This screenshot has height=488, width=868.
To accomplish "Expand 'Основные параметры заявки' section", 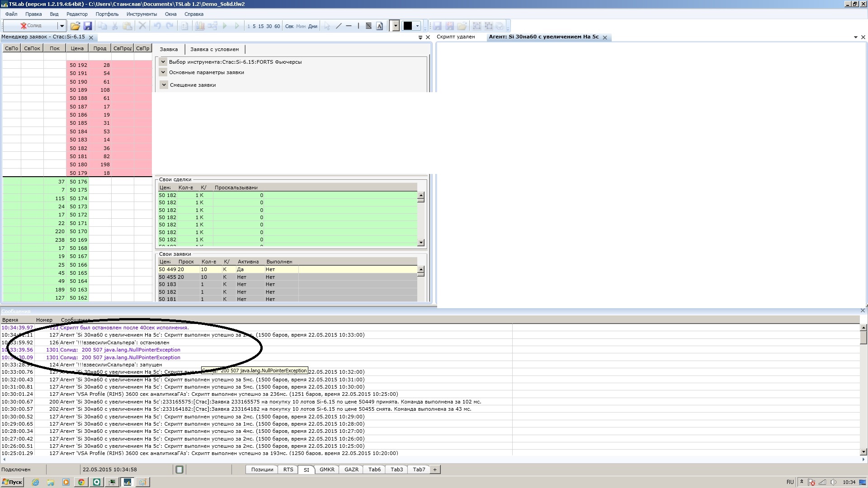I will coord(163,72).
